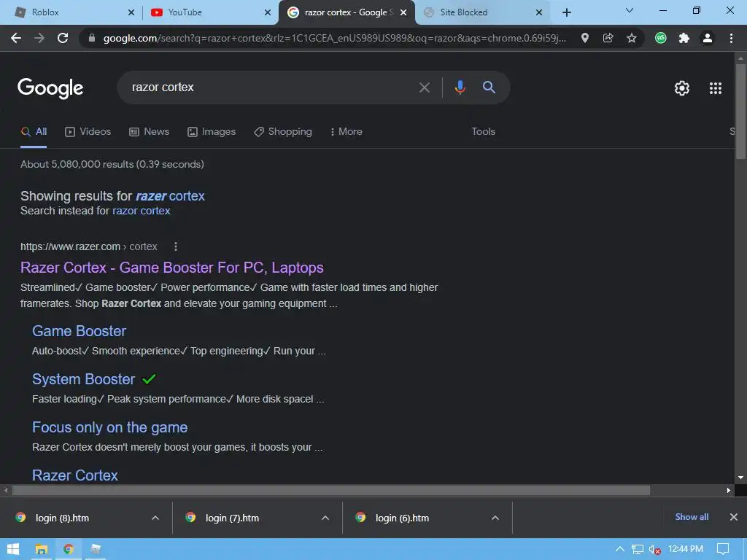Open File Explorer from the taskbar
The image size is (747, 560).
[x=42, y=549]
